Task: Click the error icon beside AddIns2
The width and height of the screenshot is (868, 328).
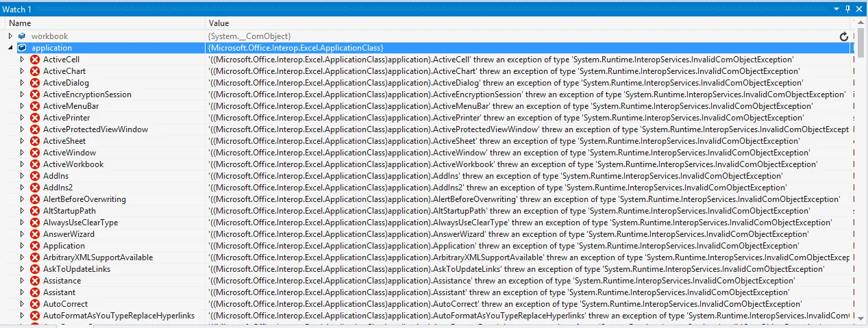Action: coord(35,188)
